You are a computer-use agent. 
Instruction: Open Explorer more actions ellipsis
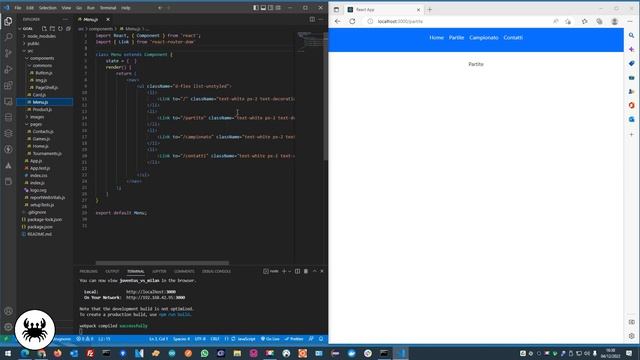pyautogui.click(x=65, y=19)
